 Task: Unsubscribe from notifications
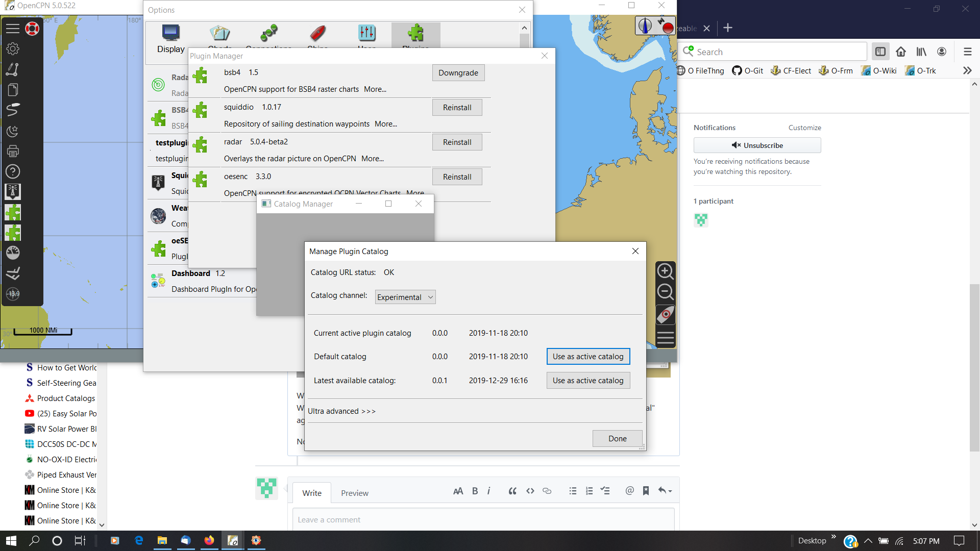coord(757,145)
